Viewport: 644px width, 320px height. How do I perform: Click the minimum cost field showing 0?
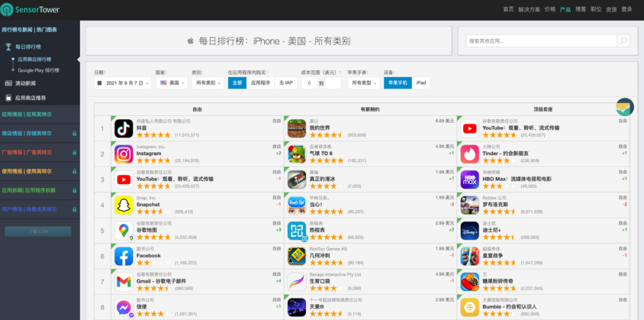click(x=309, y=83)
